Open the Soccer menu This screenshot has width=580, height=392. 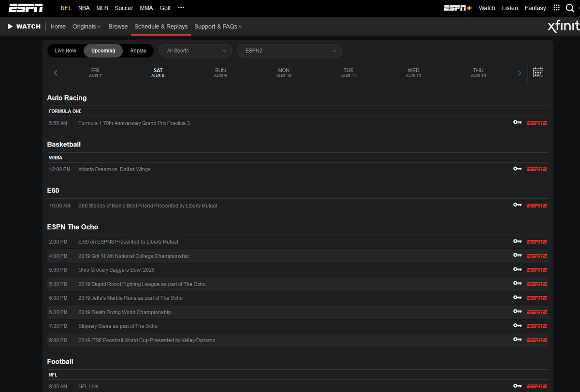point(124,8)
